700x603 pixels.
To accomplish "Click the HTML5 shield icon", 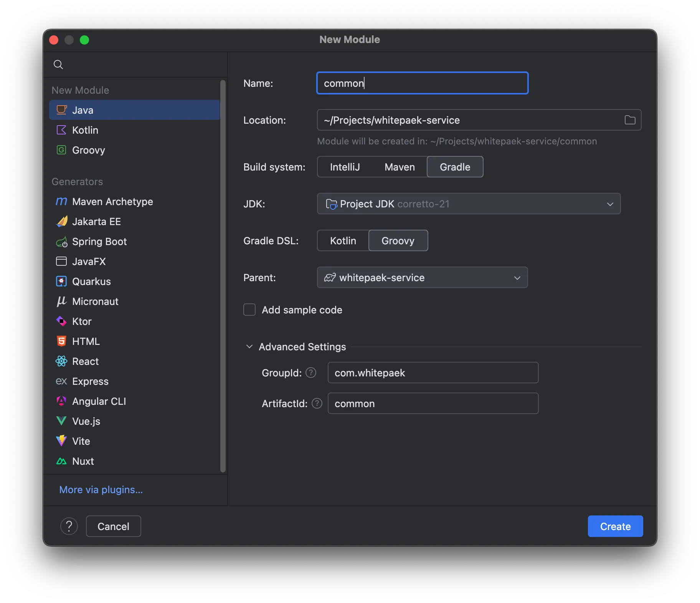I will tap(61, 341).
